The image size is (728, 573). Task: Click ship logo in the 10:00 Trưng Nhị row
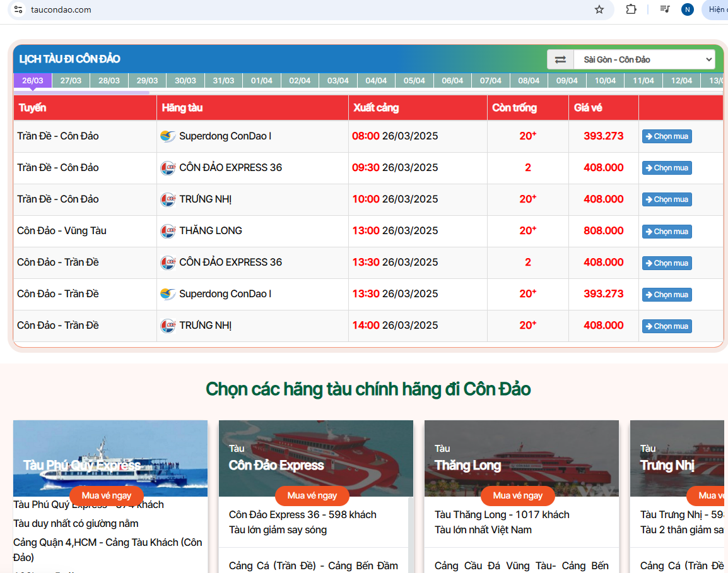tap(168, 199)
